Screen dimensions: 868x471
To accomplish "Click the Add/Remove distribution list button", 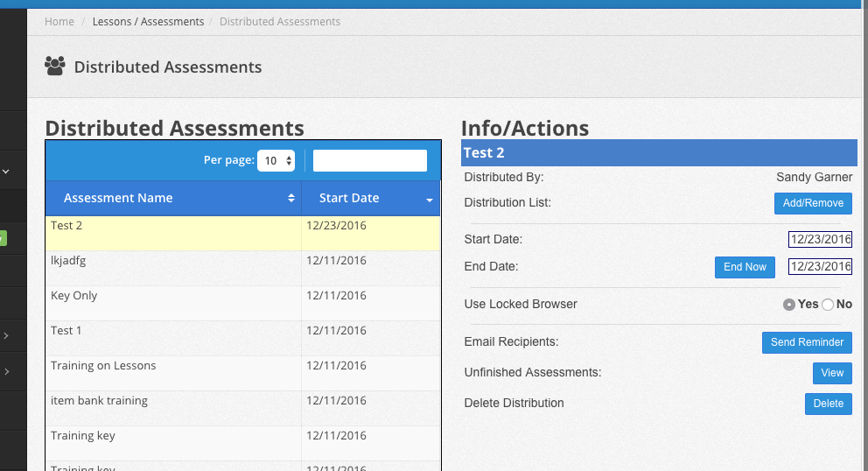I will tap(813, 203).
